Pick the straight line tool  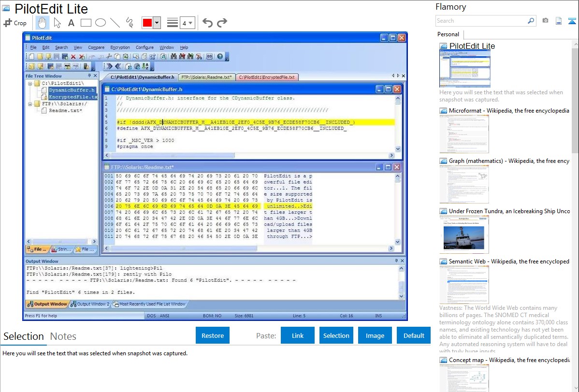[115, 23]
